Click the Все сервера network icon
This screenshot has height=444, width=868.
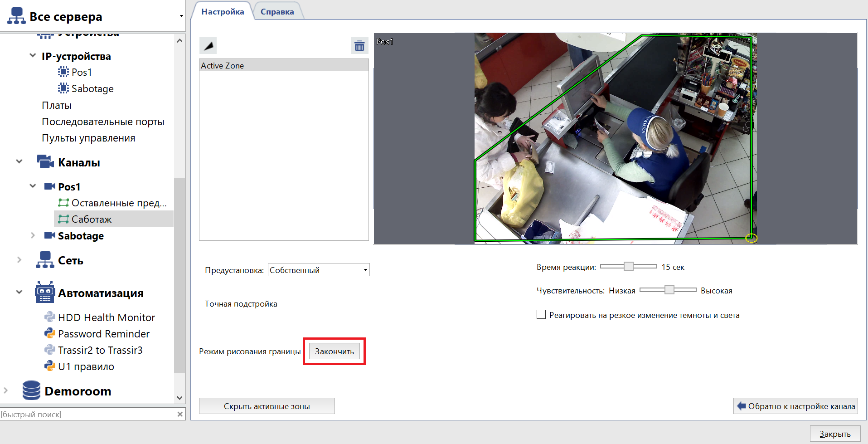(16, 16)
